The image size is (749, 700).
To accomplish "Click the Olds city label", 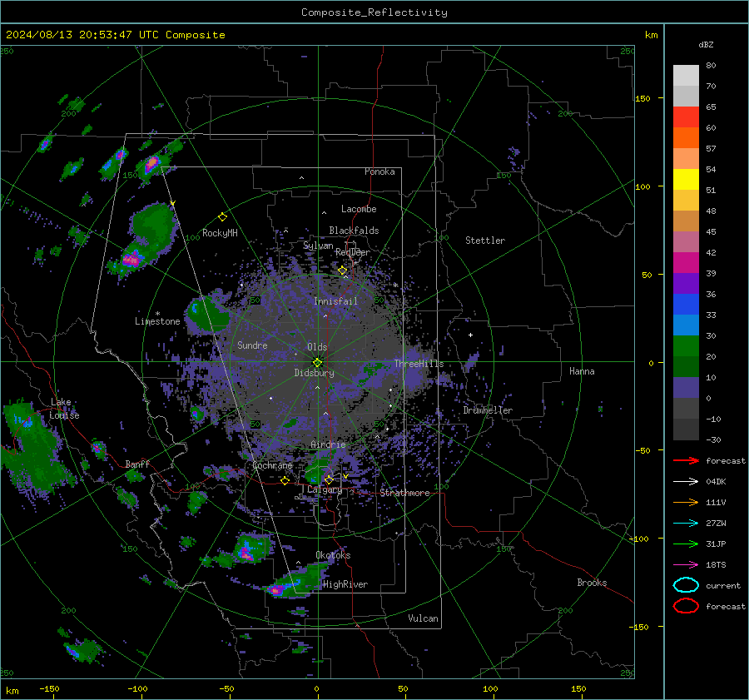I will [317, 347].
